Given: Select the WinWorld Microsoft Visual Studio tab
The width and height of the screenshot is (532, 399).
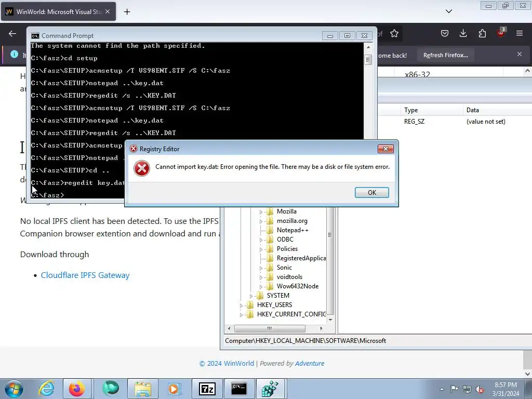Looking at the screenshot, I should tap(58, 11).
